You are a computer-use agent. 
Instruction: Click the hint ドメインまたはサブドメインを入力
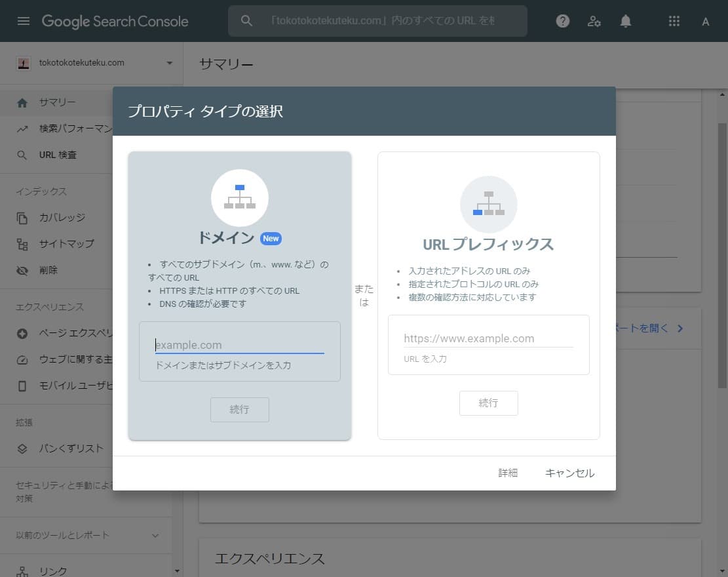click(x=223, y=366)
